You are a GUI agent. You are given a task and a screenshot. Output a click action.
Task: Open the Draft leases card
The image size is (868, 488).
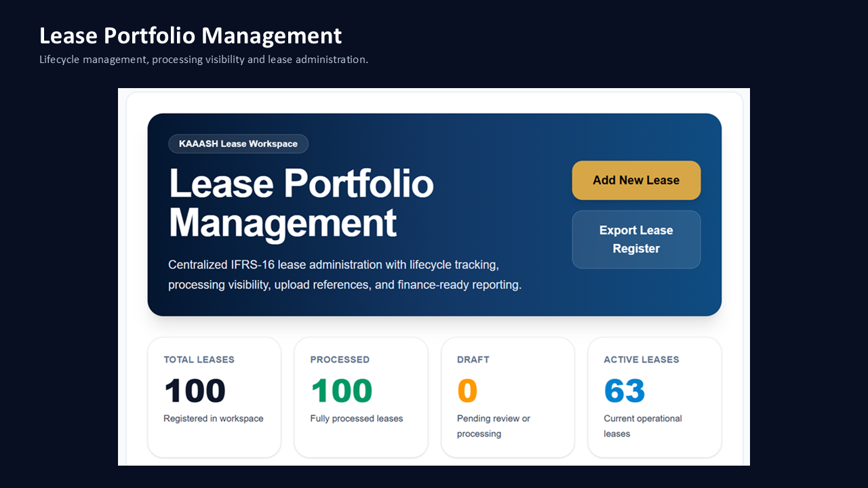click(x=508, y=397)
